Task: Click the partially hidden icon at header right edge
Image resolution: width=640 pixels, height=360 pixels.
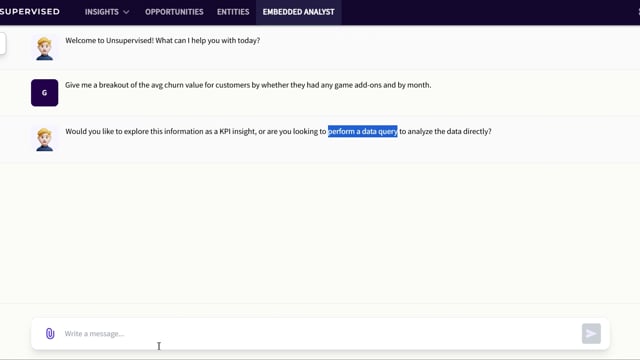Action: click(x=638, y=12)
